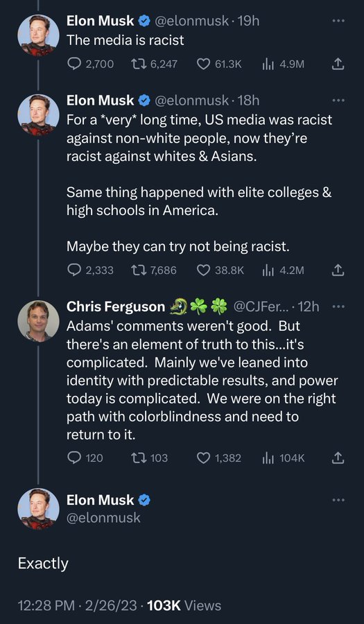
Task: Open more options on the 19h tweet
Action: [x=338, y=20]
